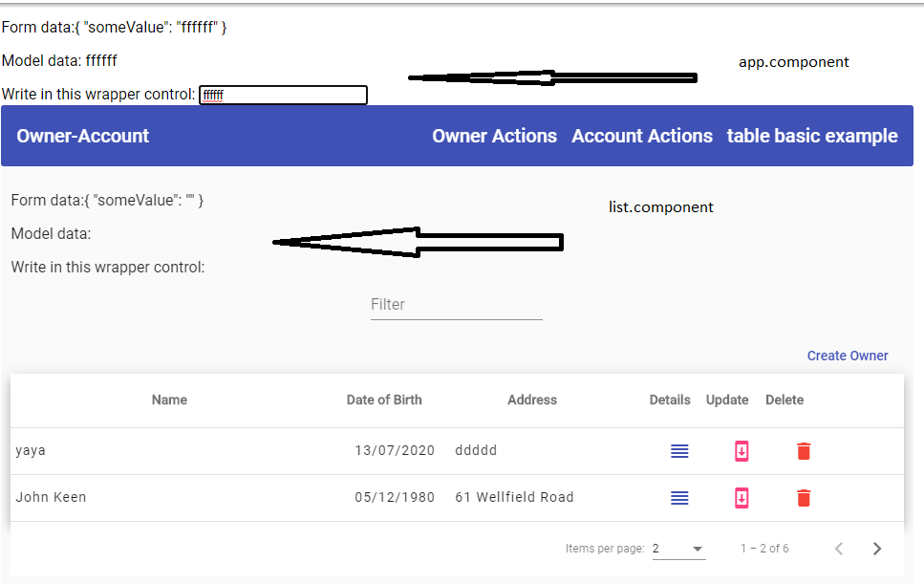
Task: Click the Owner-Account title
Action: (83, 136)
